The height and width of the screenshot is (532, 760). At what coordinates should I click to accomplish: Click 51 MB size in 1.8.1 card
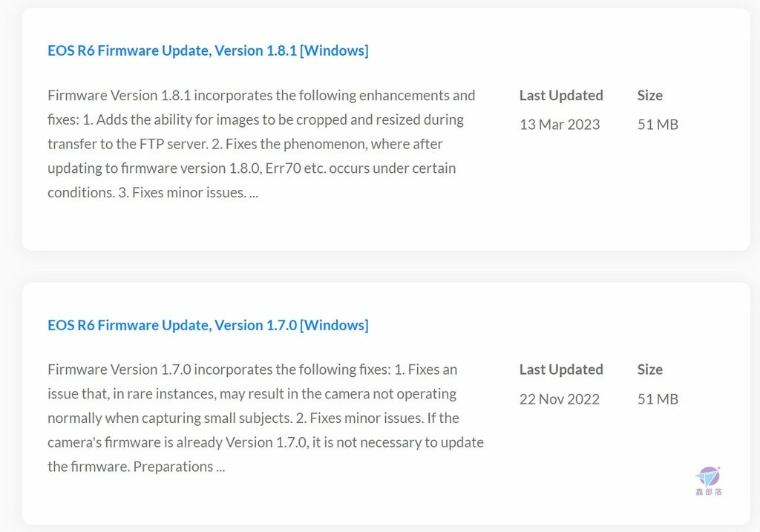658,125
